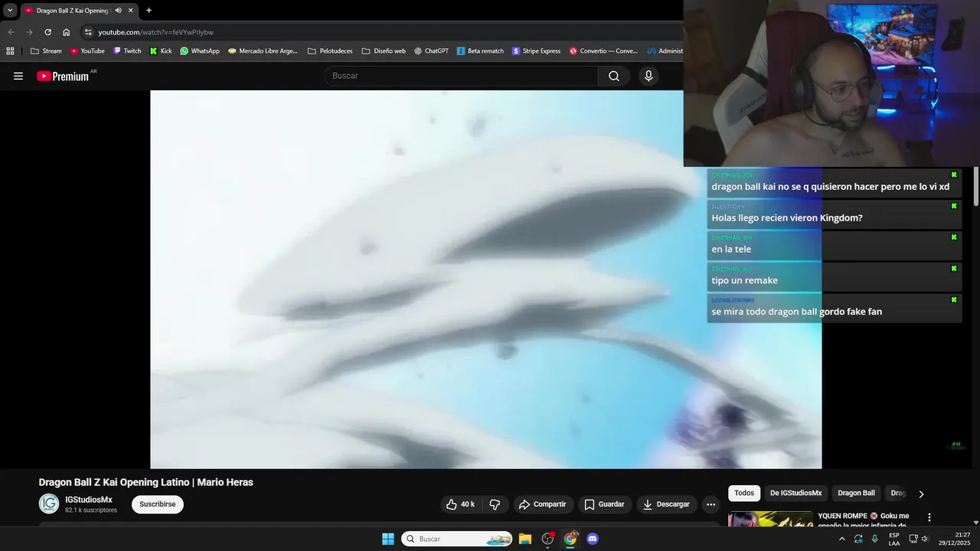Open IGStudiosMx channel name link
980x551 pixels.
click(x=89, y=500)
